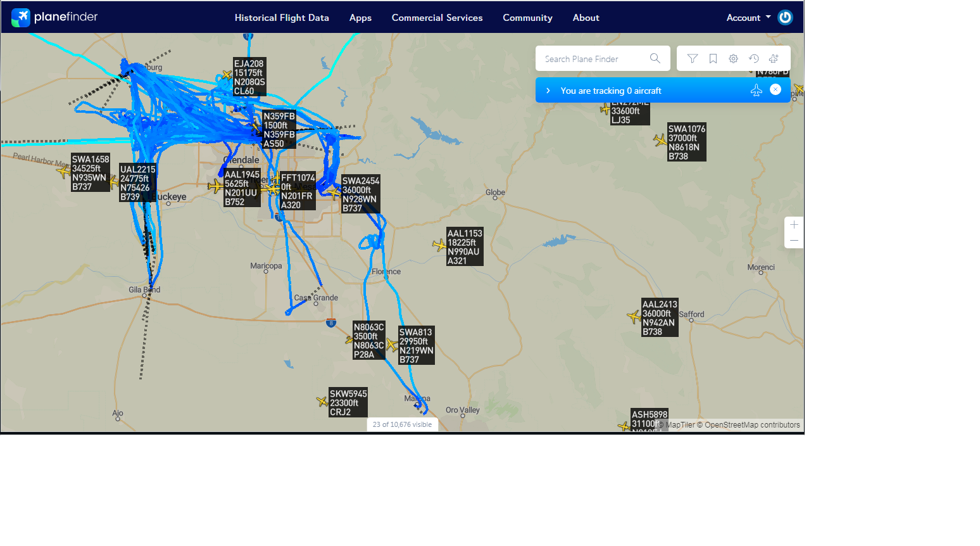This screenshot has height=546, width=980.
Task: Select the SWA1658 aircraft icon
Action: tap(63, 170)
